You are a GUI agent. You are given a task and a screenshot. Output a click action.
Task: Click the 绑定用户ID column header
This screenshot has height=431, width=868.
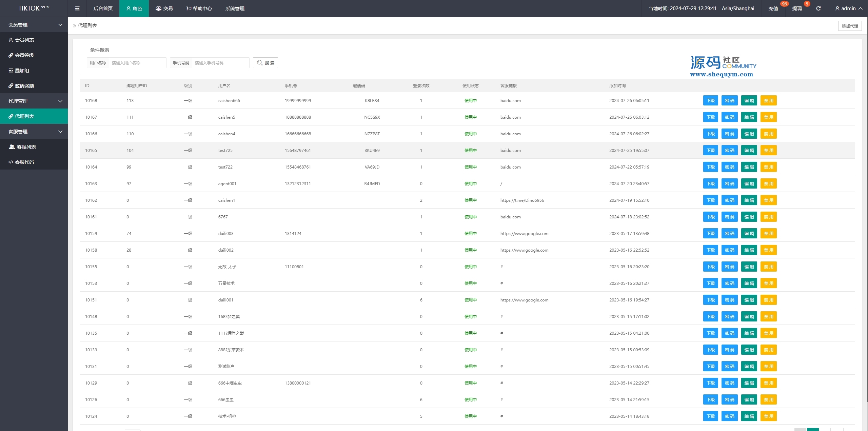pos(137,86)
